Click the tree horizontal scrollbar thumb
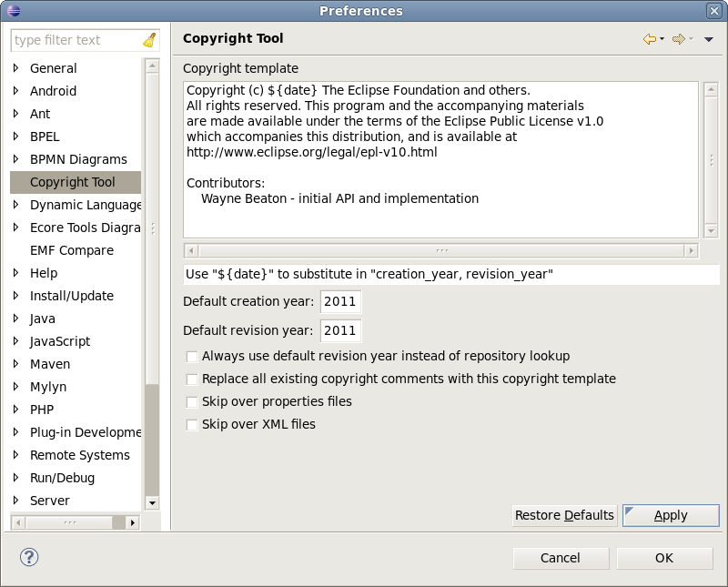This screenshot has width=728, height=587. point(69,523)
